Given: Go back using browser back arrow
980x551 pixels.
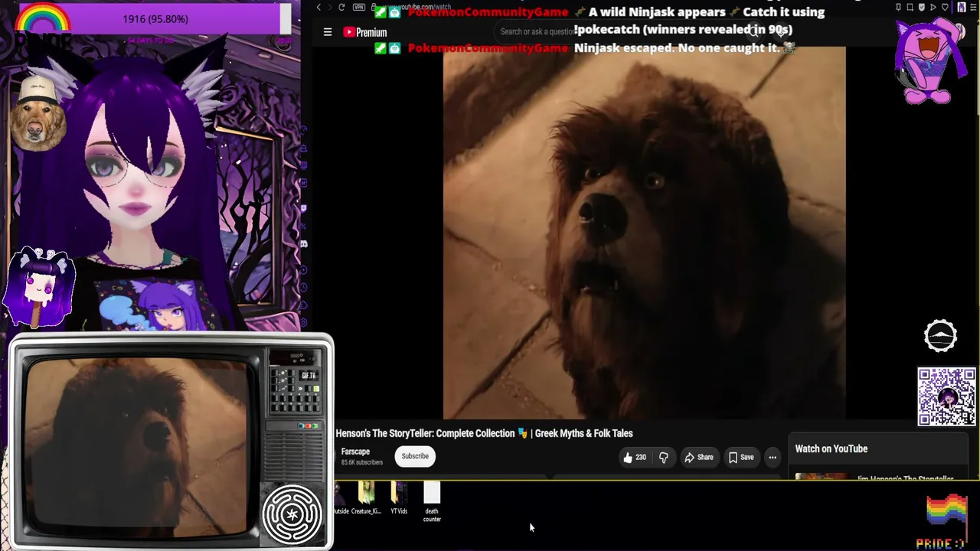Looking at the screenshot, I should [318, 8].
